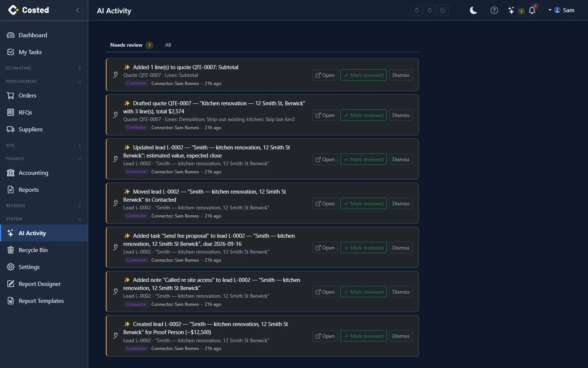
Task: Collapse the Finance section
Action: click(44, 159)
